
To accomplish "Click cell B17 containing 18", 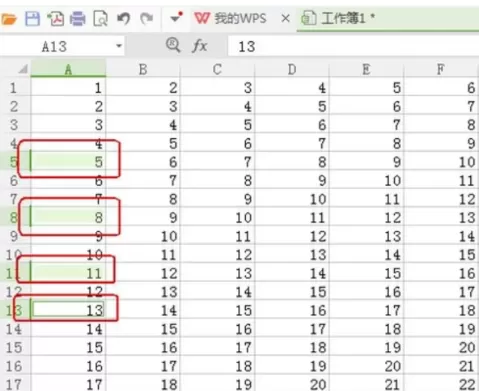I will (143, 384).
